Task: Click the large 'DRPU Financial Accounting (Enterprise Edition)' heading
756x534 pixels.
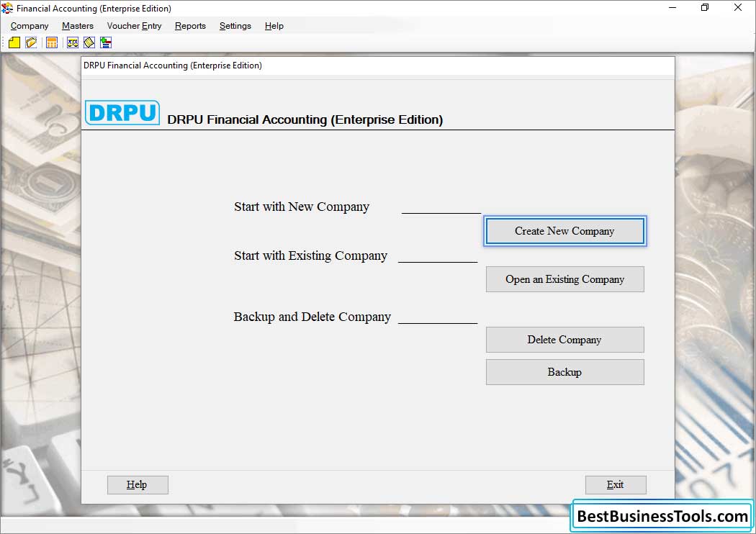Action: point(305,119)
